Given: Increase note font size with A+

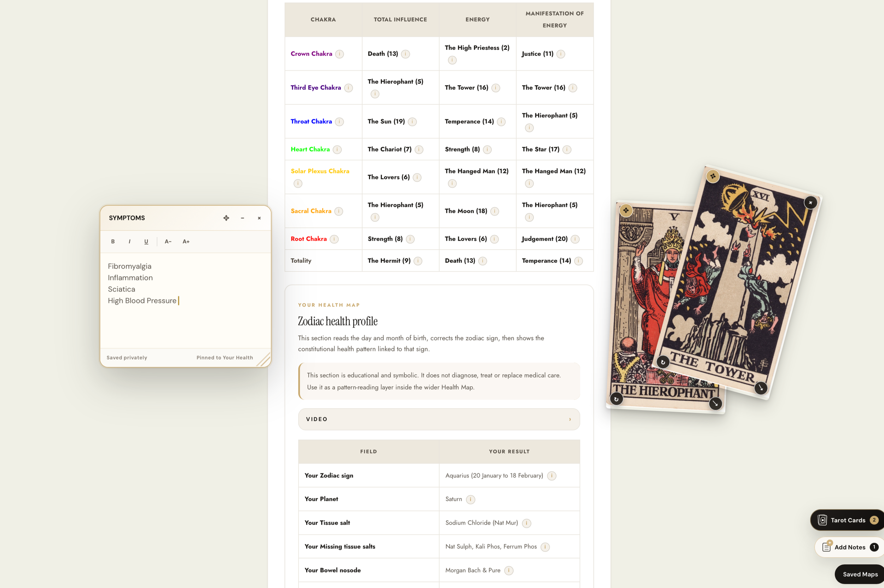Looking at the screenshot, I should [x=186, y=241].
